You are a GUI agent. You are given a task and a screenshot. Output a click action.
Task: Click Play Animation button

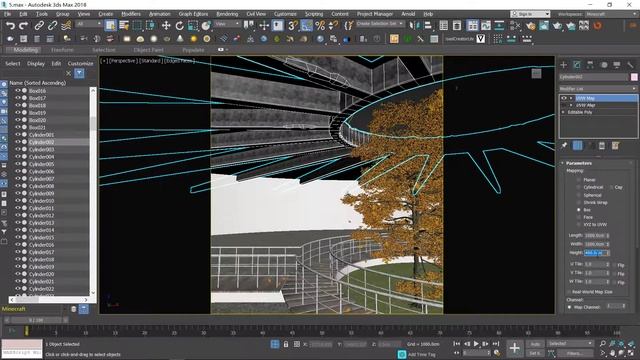point(476,344)
